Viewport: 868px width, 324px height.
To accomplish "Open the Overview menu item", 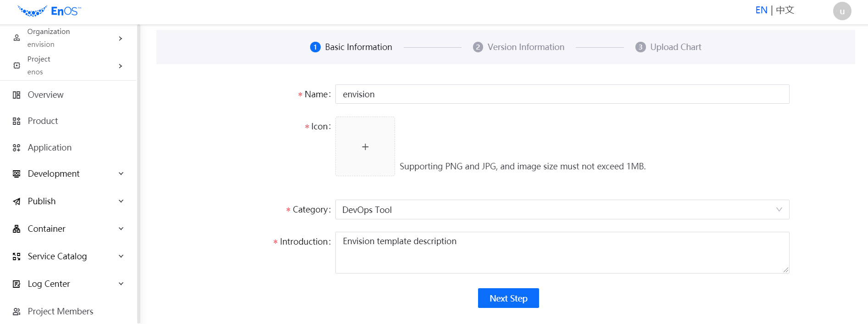I will click(68, 95).
